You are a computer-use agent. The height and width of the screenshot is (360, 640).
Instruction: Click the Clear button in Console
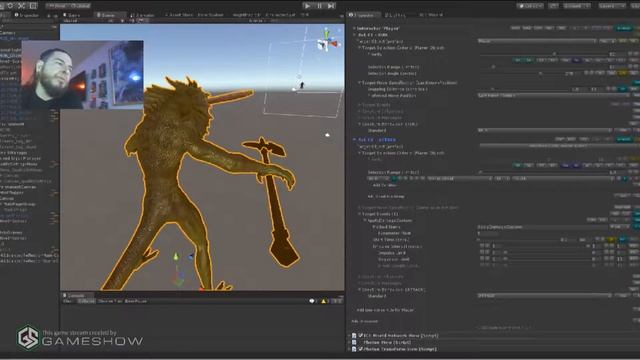[67, 301]
